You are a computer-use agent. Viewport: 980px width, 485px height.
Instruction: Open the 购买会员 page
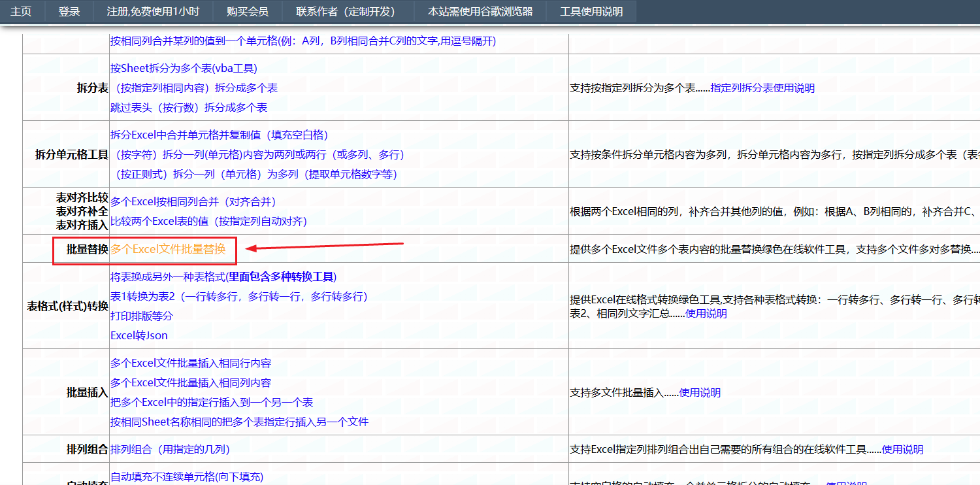tap(247, 10)
